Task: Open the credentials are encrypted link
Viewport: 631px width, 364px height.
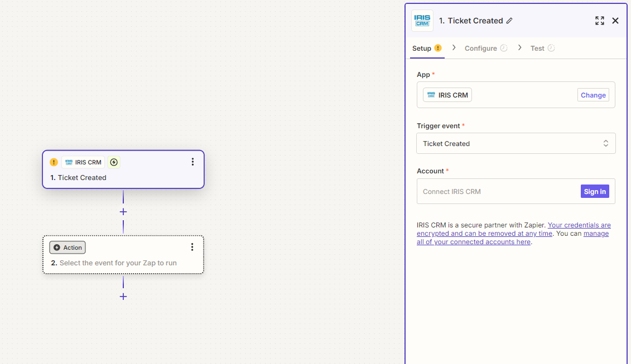Action: click(x=514, y=229)
